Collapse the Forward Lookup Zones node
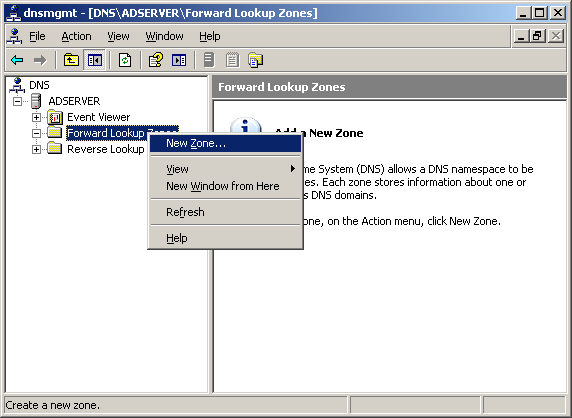572x418 pixels. tap(36, 133)
